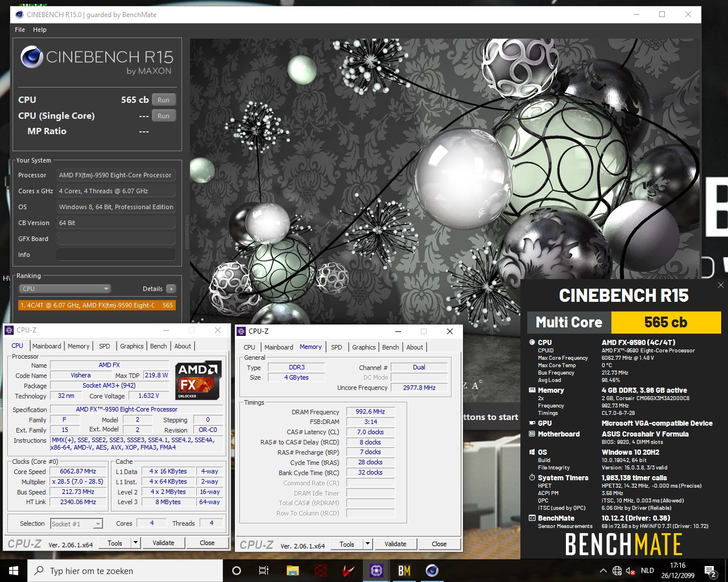Click Uncore Frequency value 2977.8 MHz
Screen dimensions: 728x582
tap(419, 388)
